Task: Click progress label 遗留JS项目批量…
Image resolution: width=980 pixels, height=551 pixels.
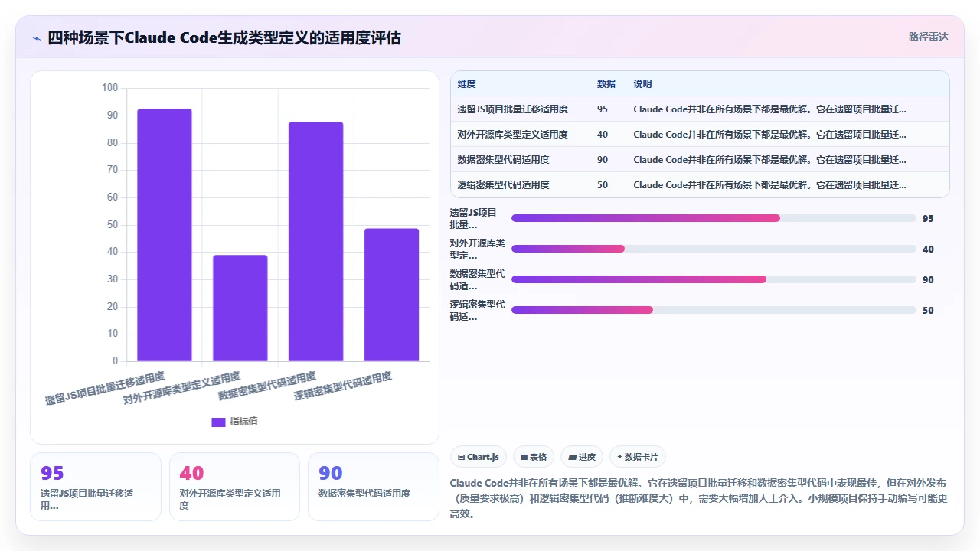Action: [x=474, y=219]
